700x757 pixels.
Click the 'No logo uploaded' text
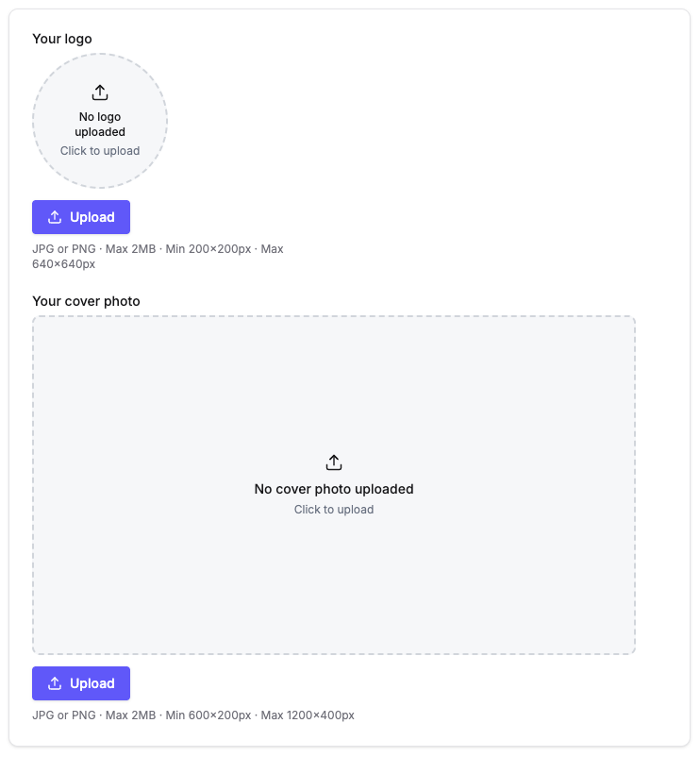tap(100, 124)
